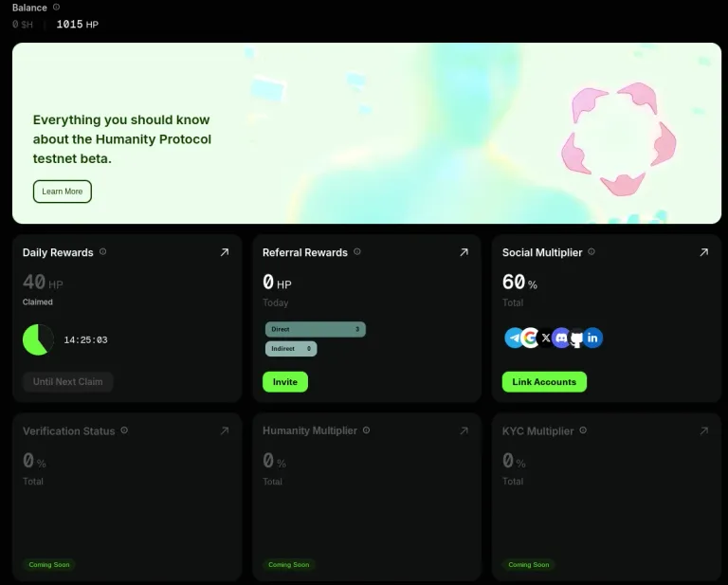Open Referral Rewards arrow icon
Screen dimensions: 728x585
pos(464,252)
